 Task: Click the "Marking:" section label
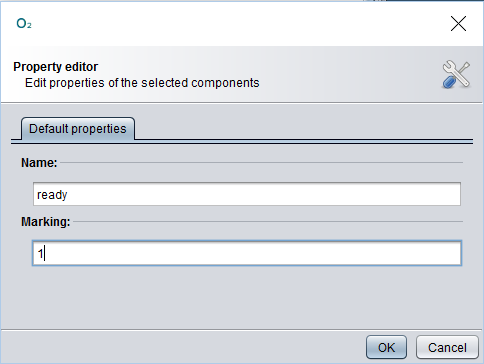[46, 222]
